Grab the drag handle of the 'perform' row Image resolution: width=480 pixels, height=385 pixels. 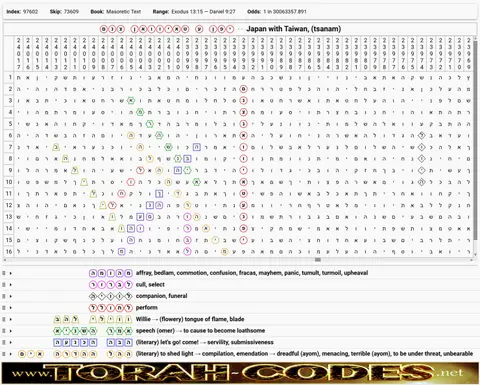(4, 308)
